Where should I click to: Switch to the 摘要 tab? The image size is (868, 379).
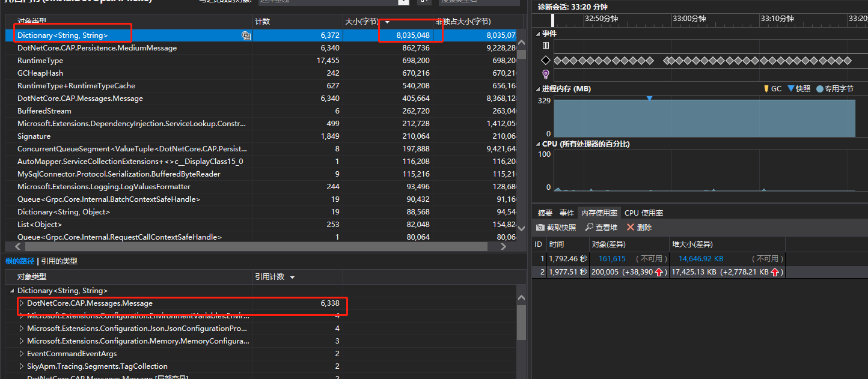coord(545,213)
